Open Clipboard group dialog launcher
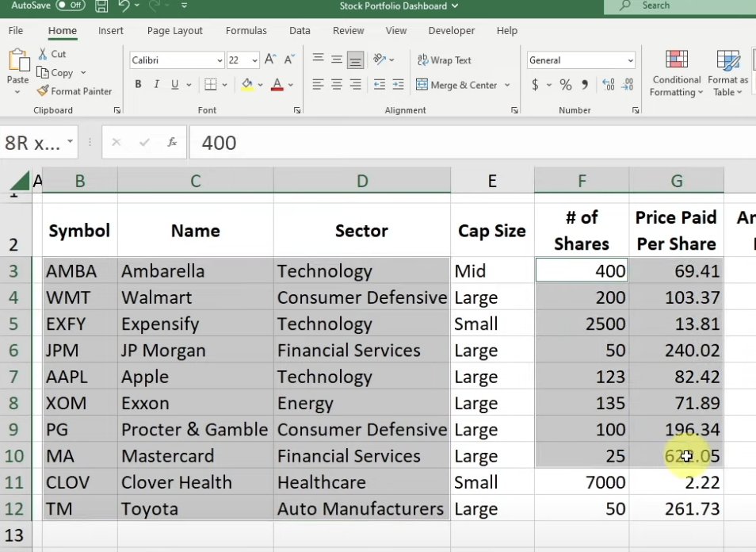 pyautogui.click(x=117, y=110)
